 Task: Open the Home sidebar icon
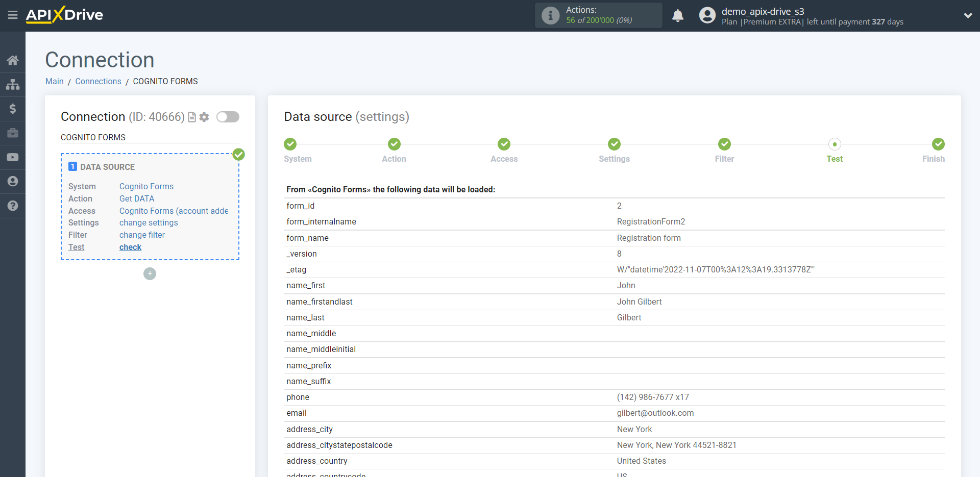point(13,60)
